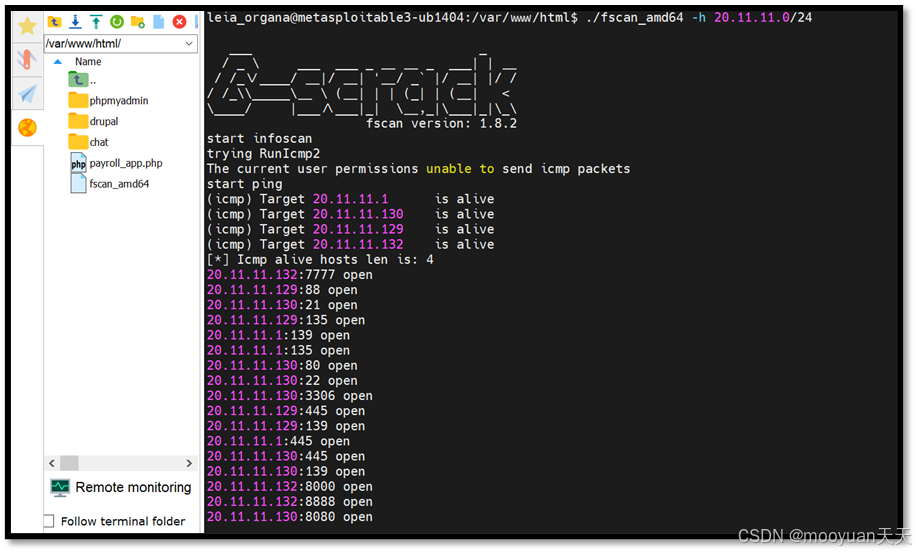Select the SFTP globe sidebar tab
This screenshot has height=552, width=916.
pos(27,127)
